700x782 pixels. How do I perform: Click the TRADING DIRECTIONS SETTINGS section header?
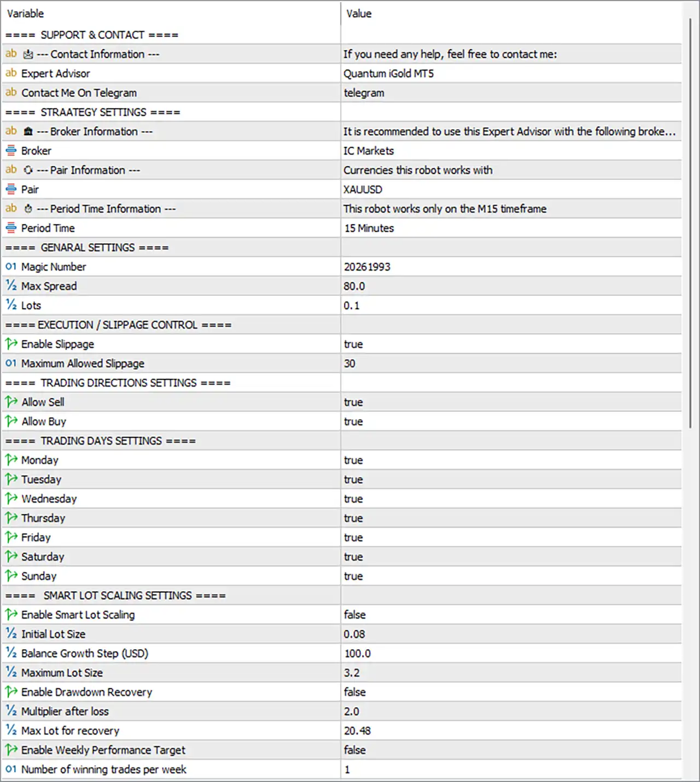(118, 383)
